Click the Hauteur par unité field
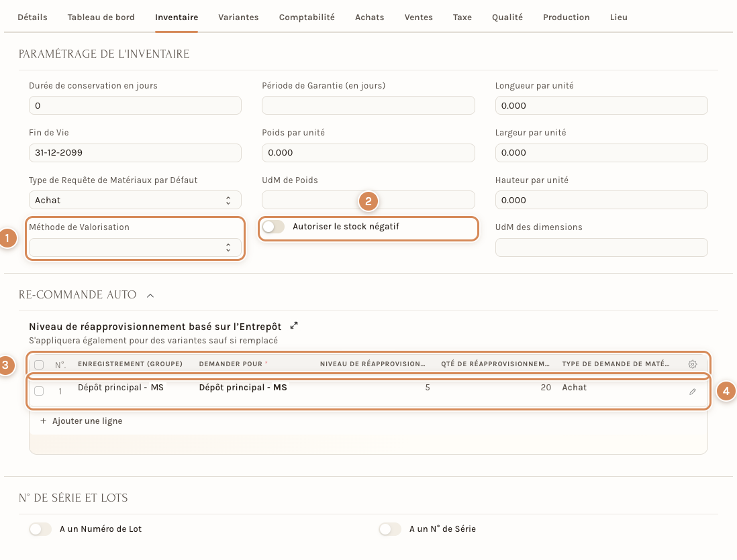Viewport: 737px width, 560px height. (x=601, y=200)
